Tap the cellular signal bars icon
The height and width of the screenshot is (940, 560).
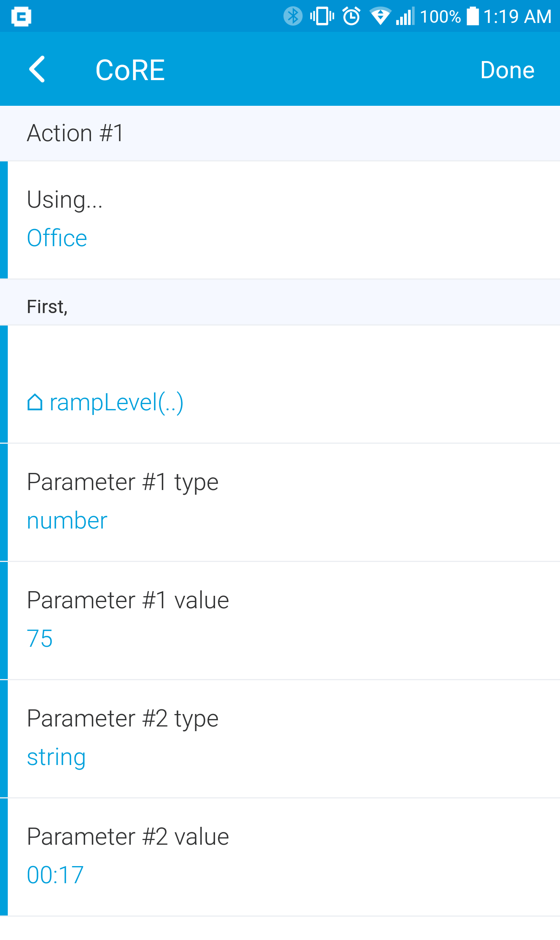(405, 16)
